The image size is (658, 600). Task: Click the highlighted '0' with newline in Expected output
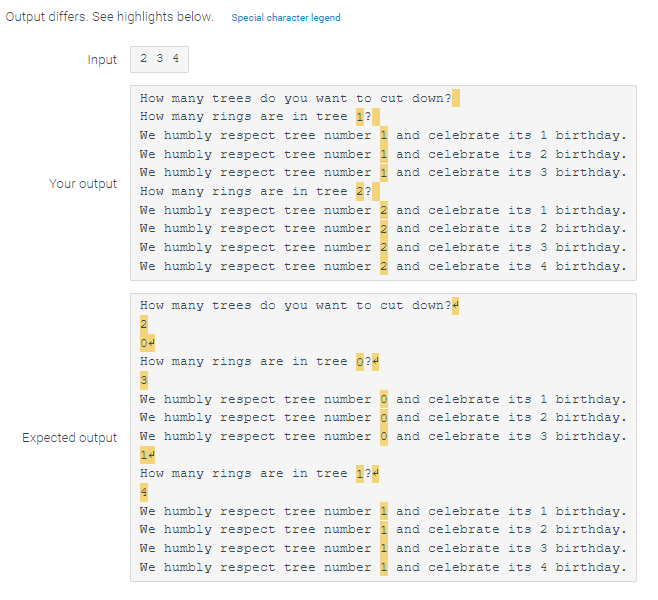147,343
